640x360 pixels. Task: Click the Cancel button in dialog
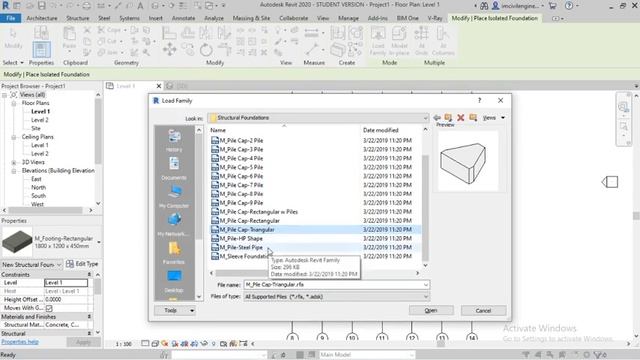click(x=483, y=311)
